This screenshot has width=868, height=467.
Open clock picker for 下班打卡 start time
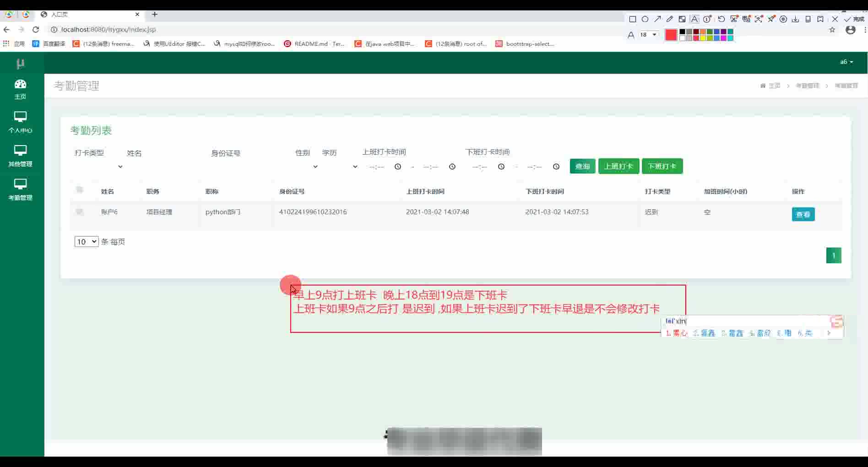coord(501,167)
